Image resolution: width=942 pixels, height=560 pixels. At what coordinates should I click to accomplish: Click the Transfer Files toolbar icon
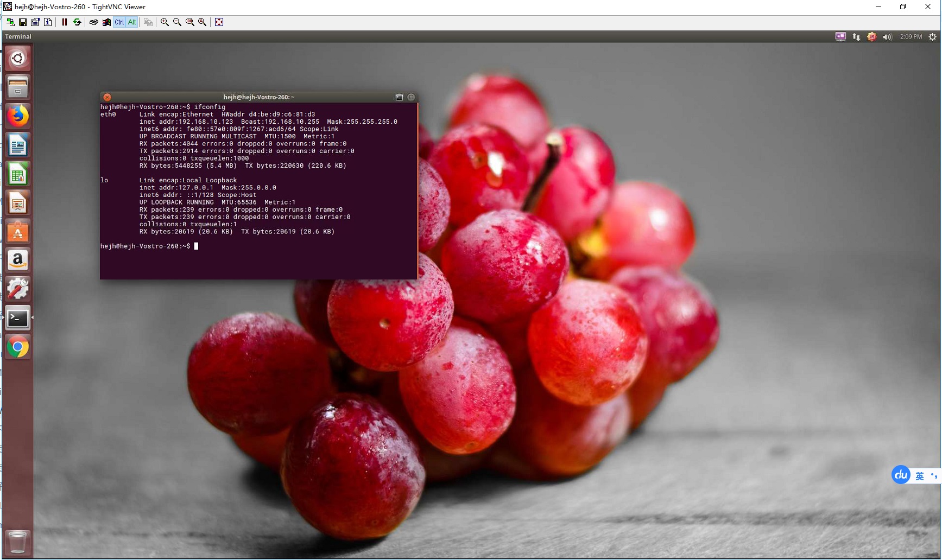[x=148, y=22]
